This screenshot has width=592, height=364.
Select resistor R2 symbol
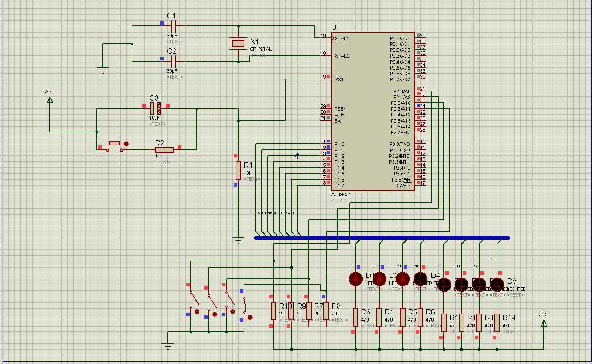(165, 149)
